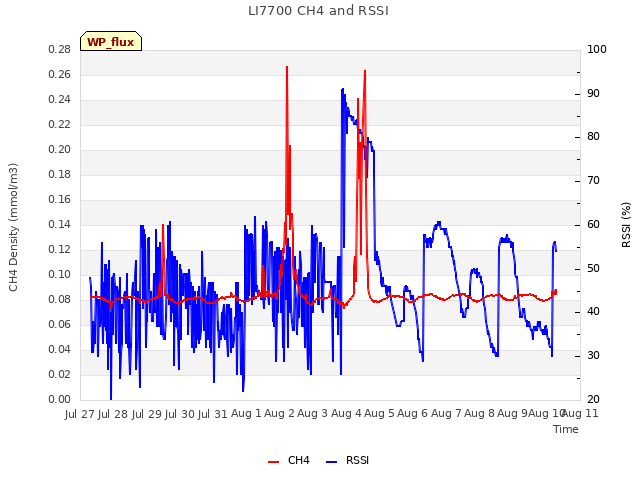Click the WP_flux label badge

point(111,42)
